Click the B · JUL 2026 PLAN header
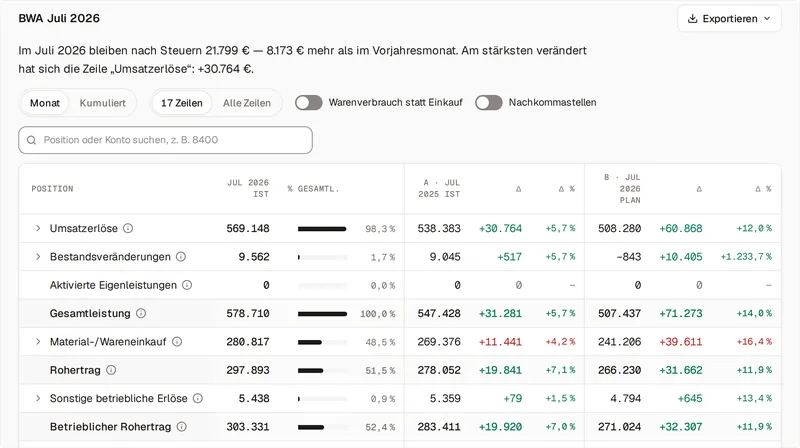The image size is (800, 448). click(x=622, y=189)
